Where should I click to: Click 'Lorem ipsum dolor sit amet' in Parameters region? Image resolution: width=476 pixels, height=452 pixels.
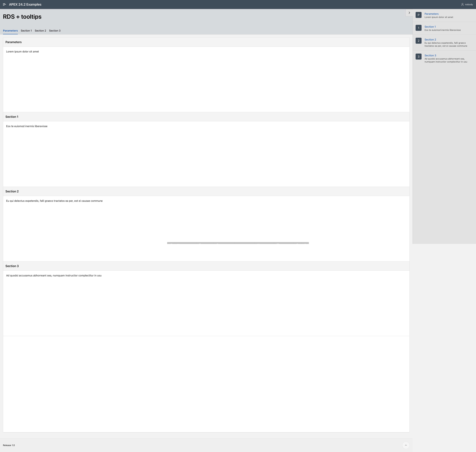[22, 52]
